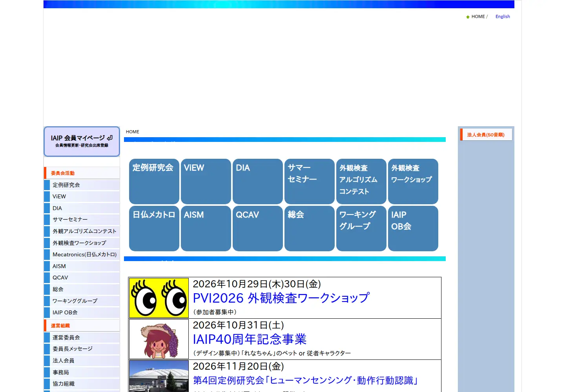Select IAIP OB会 in the sidebar menu
Screen dimensions: 565x392
pyautogui.click(x=82, y=312)
